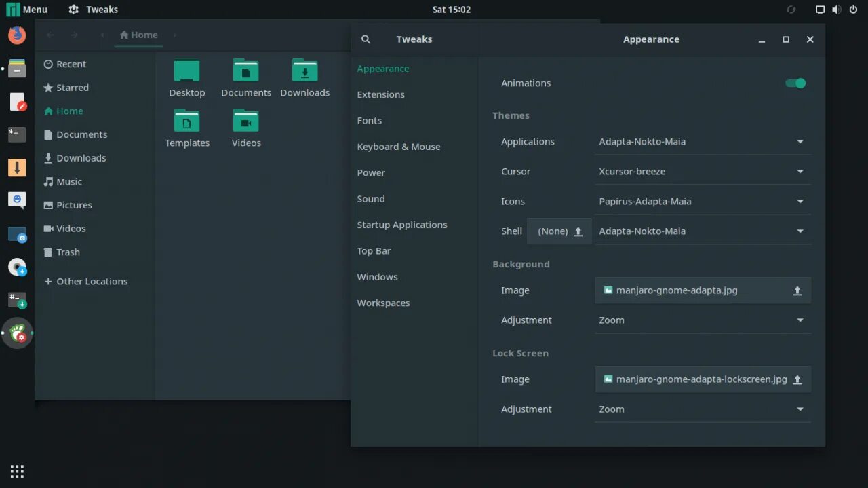Open the Videos folder icon in Files

point(246,128)
